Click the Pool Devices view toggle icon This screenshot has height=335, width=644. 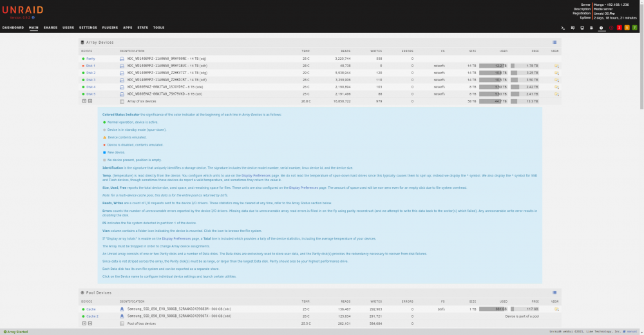click(554, 292)
